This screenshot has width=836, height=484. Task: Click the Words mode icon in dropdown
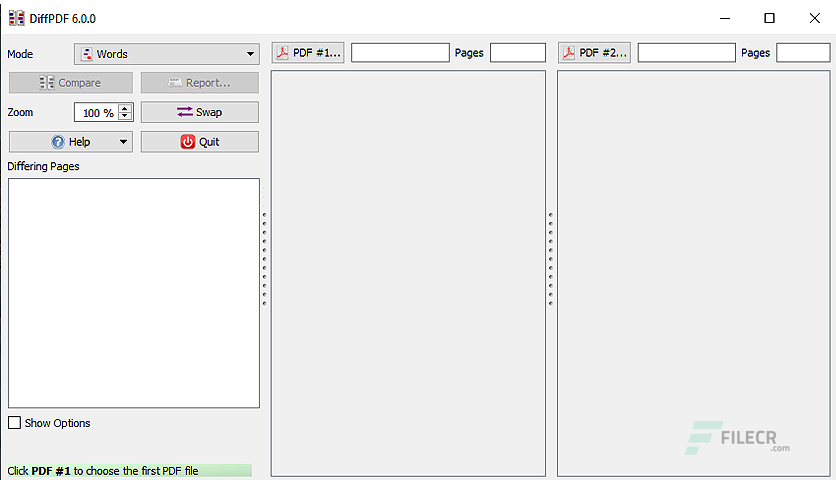pos(87,54)
